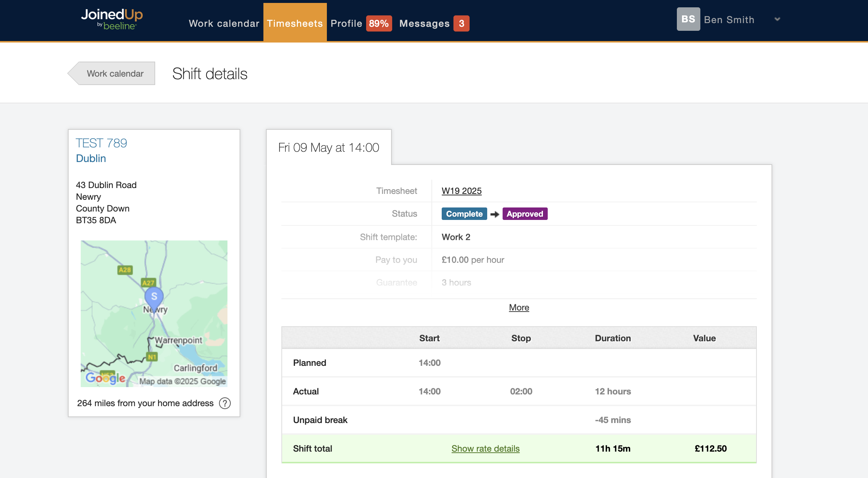
Task: Click the status arrow icon
Action: [x=495, y=214]
